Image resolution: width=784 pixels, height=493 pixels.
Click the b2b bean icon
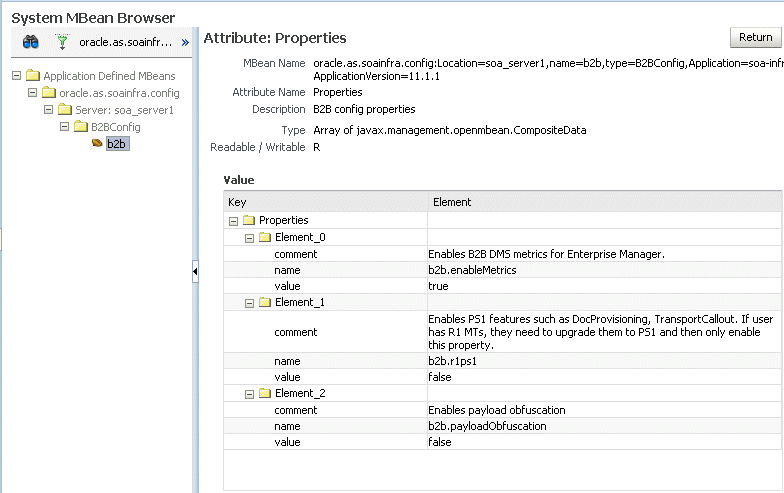(97, 144)
